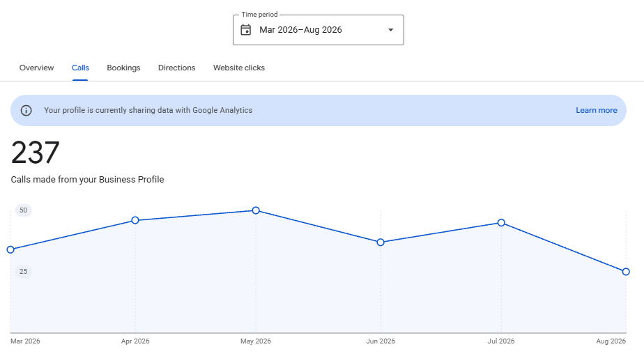
Task: Select the Jul 2026 data point
Action: click(x=502, y=223)
